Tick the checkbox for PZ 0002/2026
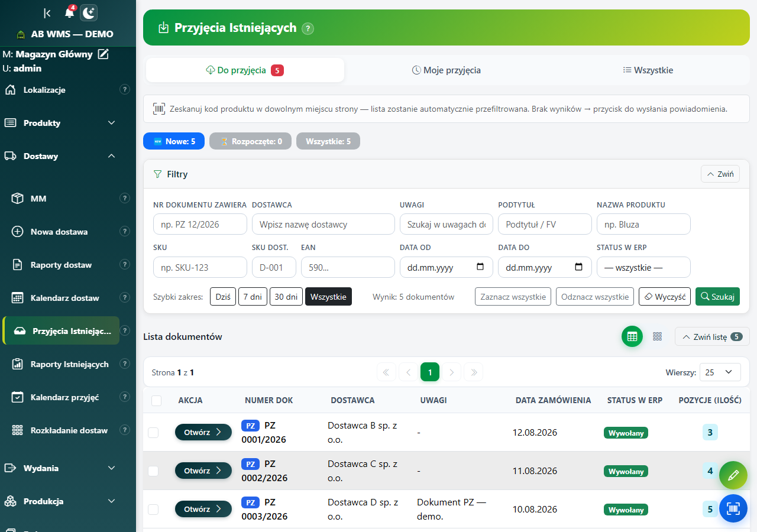 click(x=153, y=471)
